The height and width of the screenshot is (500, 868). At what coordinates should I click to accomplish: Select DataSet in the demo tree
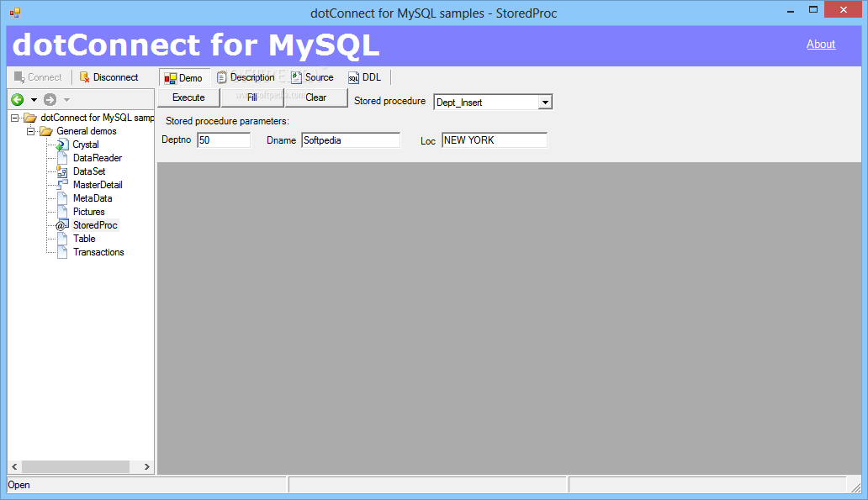tap(89, 171)
